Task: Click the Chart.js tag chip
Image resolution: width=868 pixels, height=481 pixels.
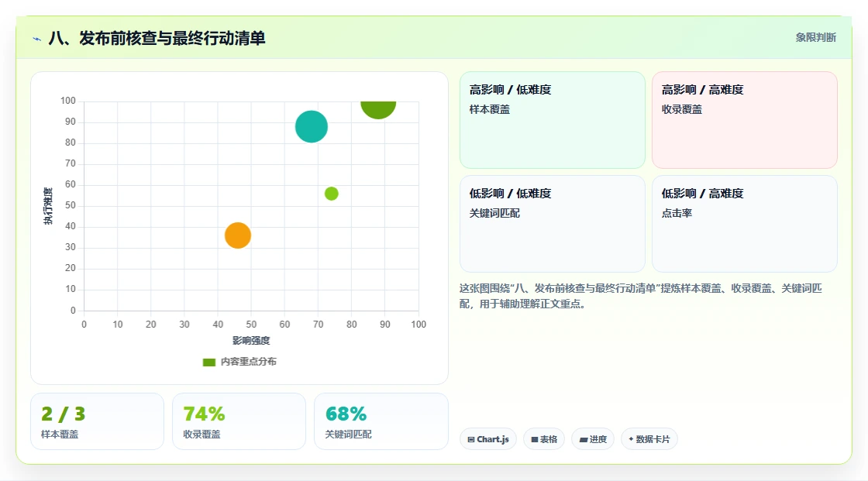Action: 488,439
